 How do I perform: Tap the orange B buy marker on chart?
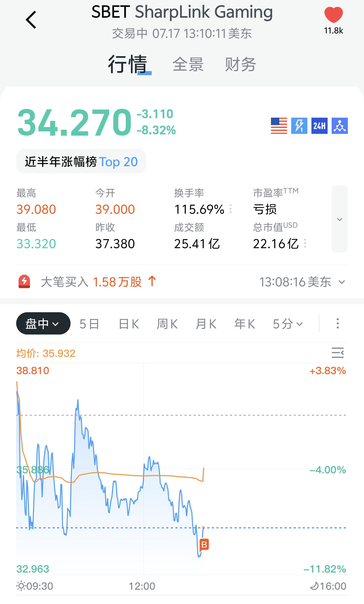point(204,545)
